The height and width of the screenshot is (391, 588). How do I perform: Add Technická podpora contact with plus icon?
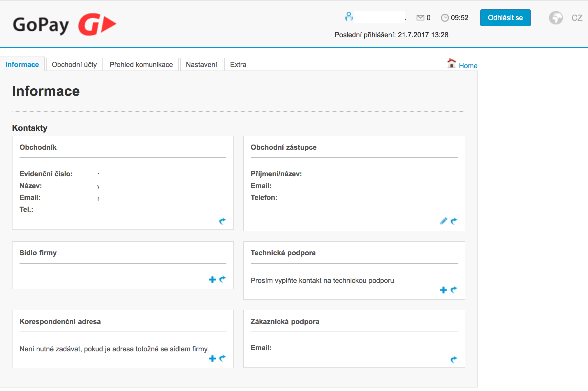click(x=443, y=290)
